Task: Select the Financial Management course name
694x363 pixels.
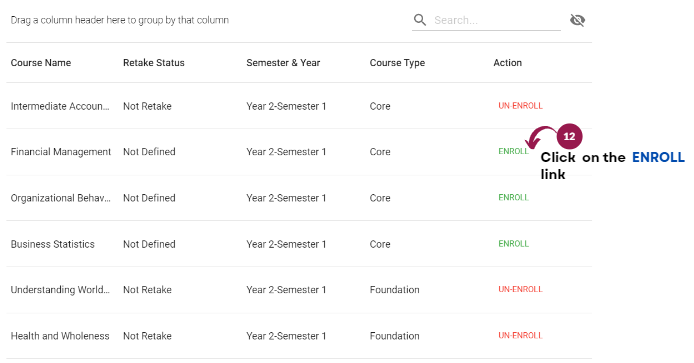Action: click(61, 152)
